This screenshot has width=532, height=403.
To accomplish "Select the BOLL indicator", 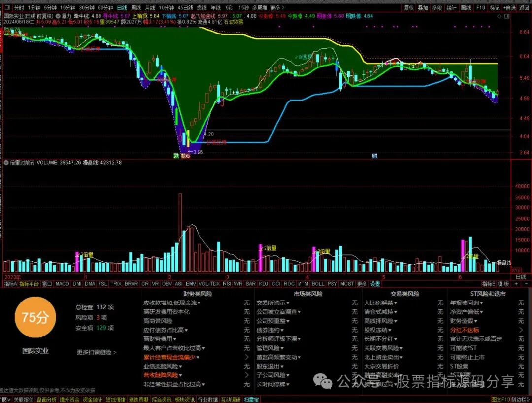I will pos(318,284).
